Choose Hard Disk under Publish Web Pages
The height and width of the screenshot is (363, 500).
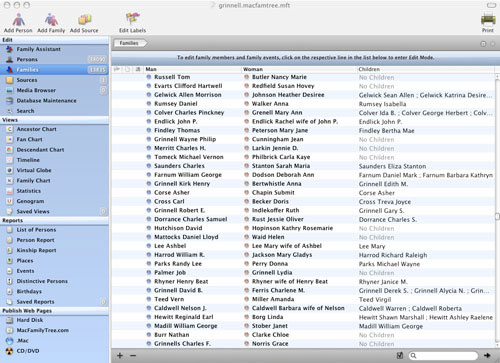(x=54, y=320)
